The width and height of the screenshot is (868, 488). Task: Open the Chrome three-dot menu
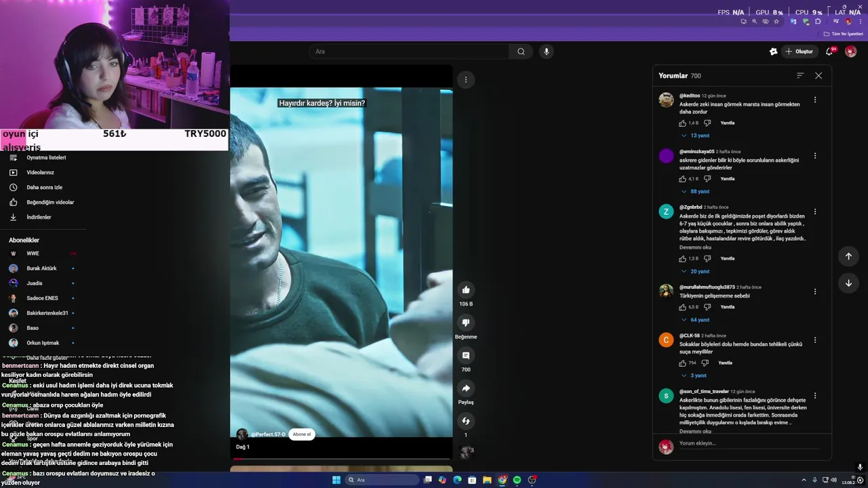tap(861, 22)
